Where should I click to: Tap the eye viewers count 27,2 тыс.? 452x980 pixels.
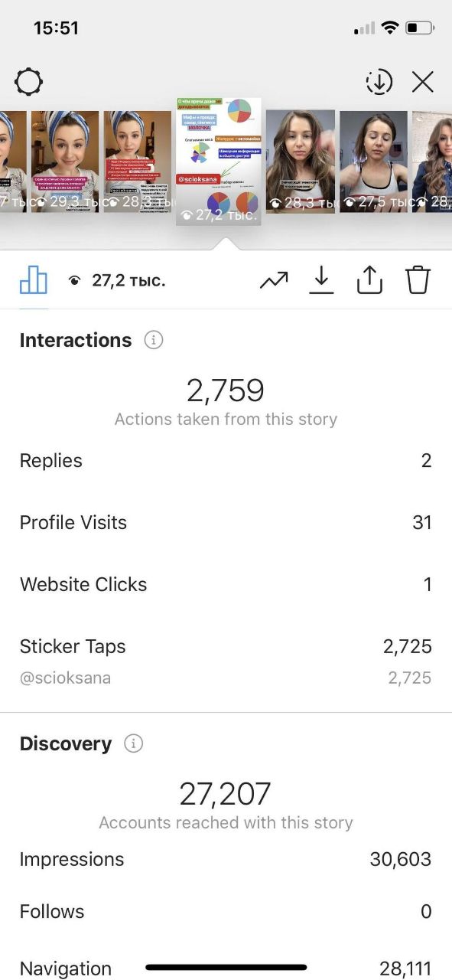(x=117, y=281)
